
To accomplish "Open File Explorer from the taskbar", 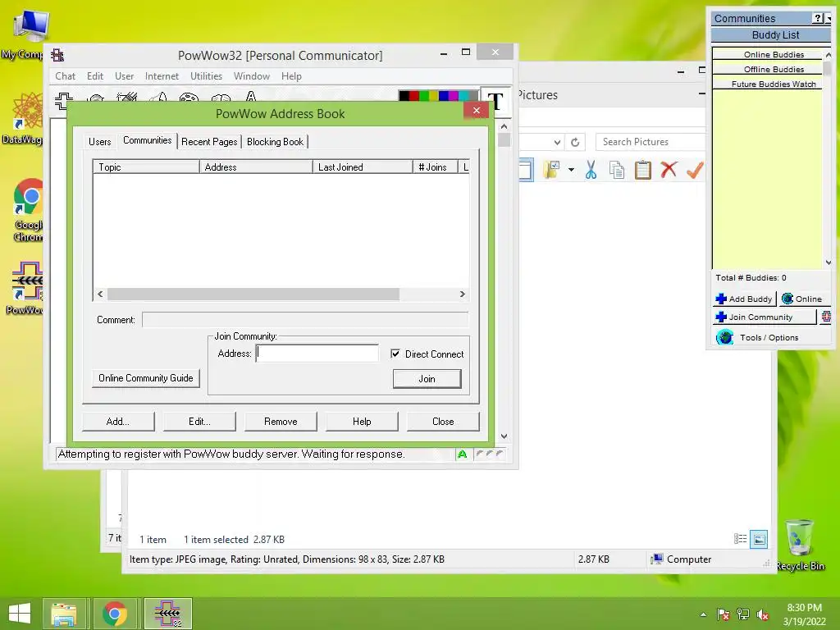I will pyautogui.click(x=64, y=614).
